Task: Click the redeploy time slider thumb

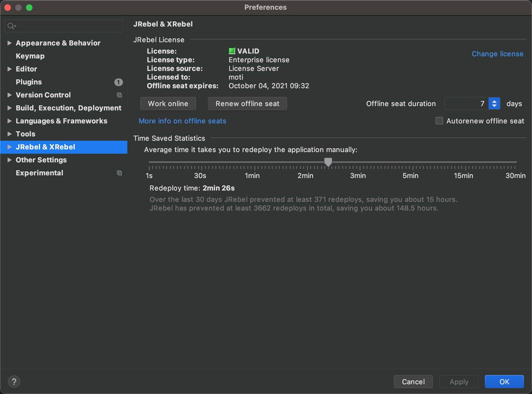Action: pyautogui.click(x=328, y=162)
